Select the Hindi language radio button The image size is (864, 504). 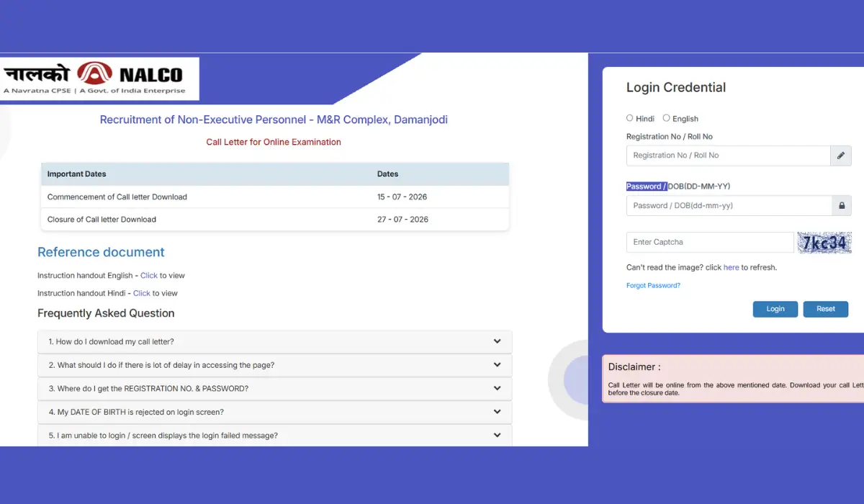point(630,118)
